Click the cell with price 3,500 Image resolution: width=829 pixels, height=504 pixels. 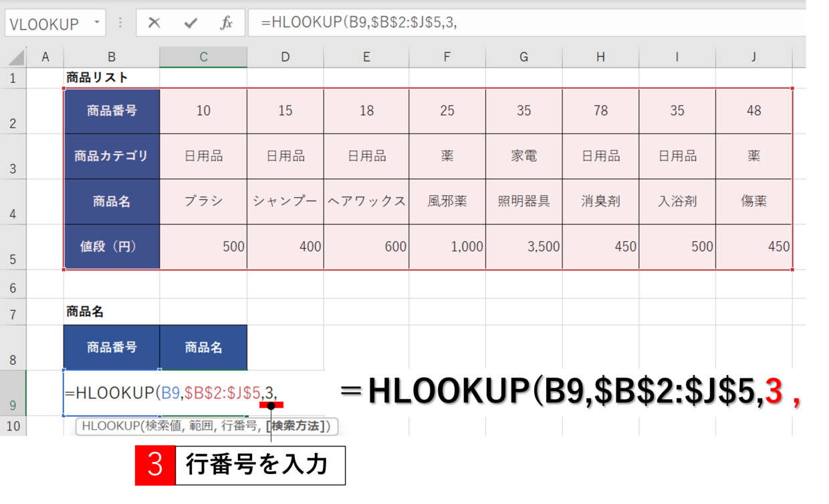pos(523,247)
